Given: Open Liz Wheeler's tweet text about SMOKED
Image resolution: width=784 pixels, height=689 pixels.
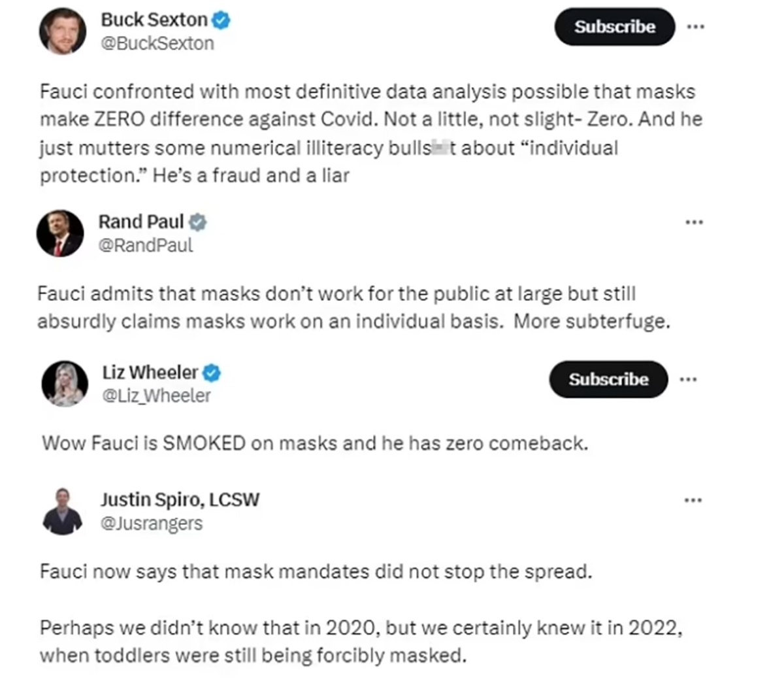Looking at the screenshot, I should pyautogui.click(x=315, y=443).
